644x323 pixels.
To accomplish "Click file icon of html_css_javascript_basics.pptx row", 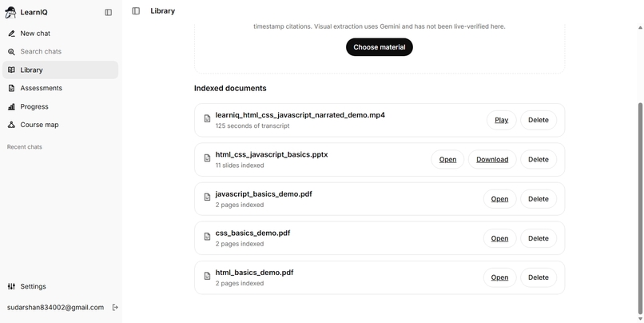I will pos(208,158).
